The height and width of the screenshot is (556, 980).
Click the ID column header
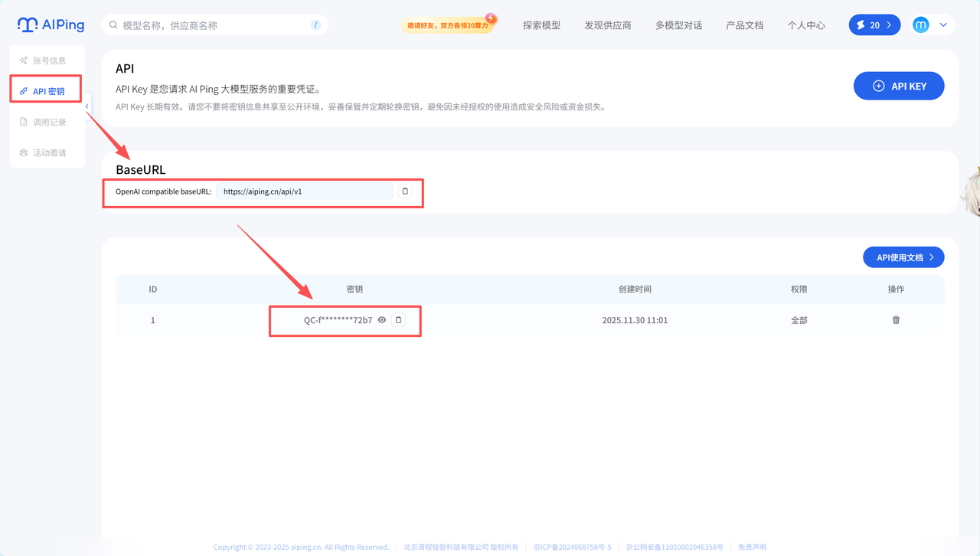pos(153,289)
